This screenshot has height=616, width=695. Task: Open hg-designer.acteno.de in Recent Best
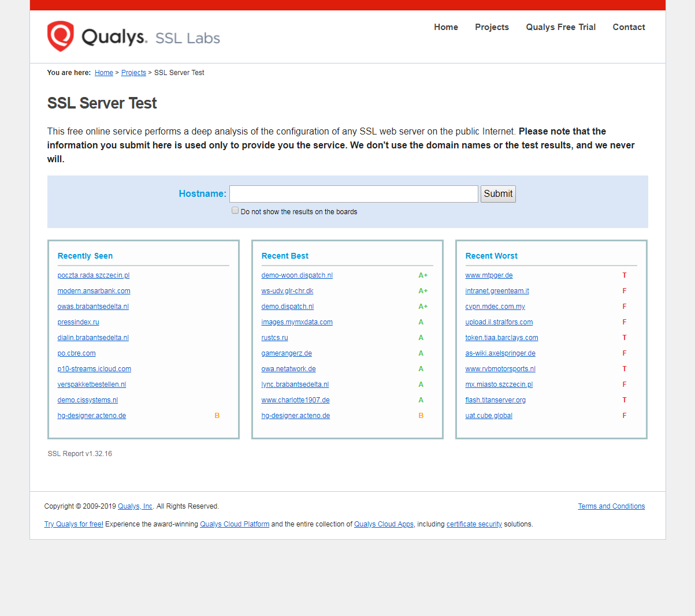pos(296,416)
